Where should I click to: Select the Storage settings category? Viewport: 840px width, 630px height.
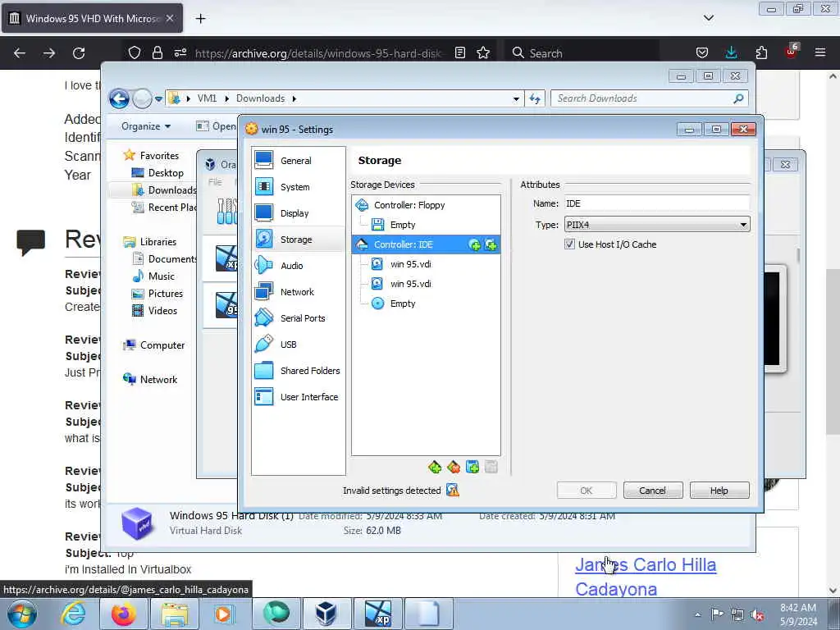tap(298, 240)
